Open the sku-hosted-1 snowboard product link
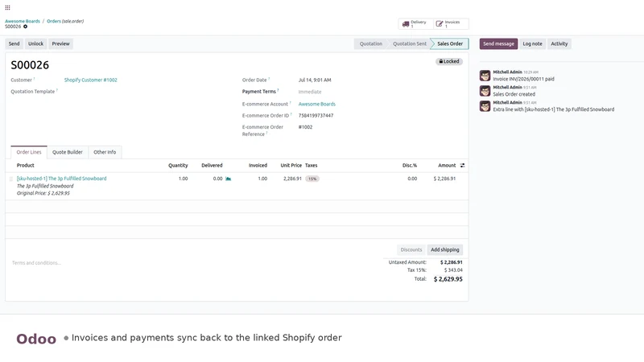The height and width of the screenshot is (362, 644). click(x=62, y=179)
